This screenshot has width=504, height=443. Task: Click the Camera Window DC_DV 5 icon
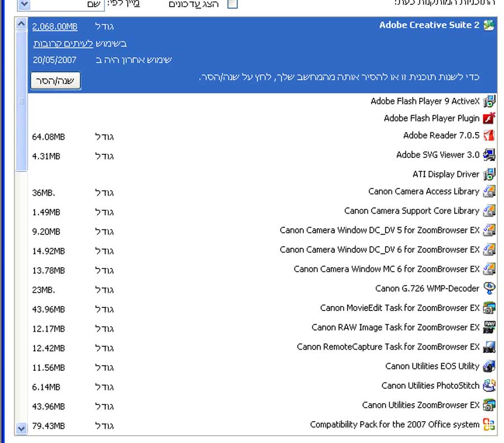[x=489, y=230]
